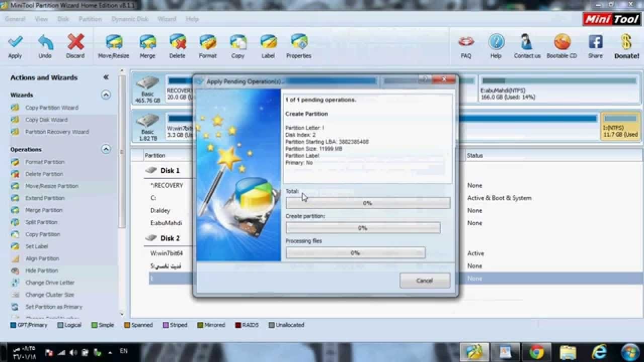Screen dimensions: 644x362
Task: Select the Move/Resize toolbar icon
Action: click(x=113, y=43)
